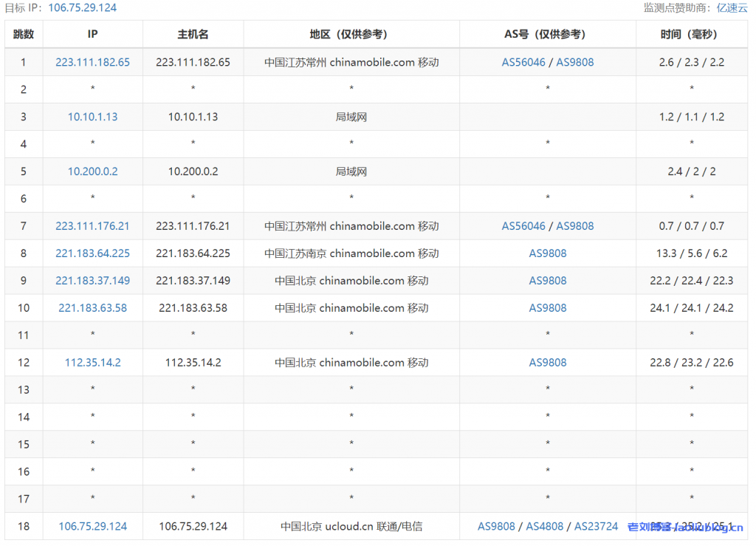Open target IP 106.75.29.124 link at top
This screenshot has width=756, height=546.
click(x=82, y=7)
